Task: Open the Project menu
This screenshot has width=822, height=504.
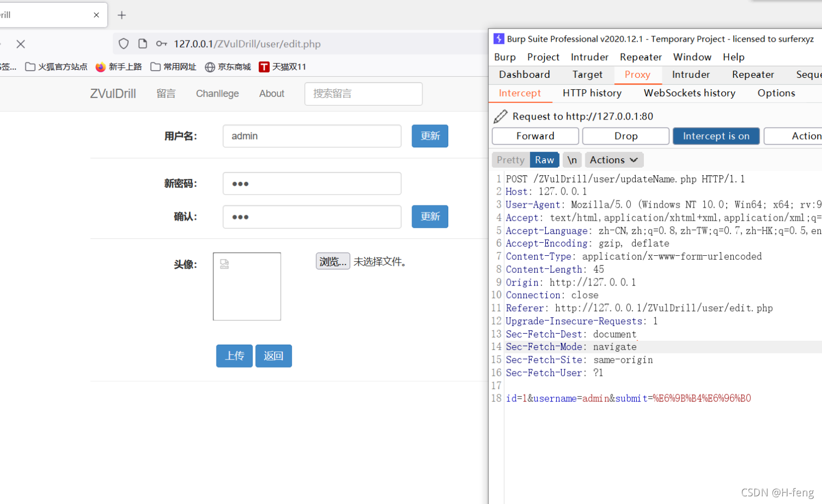Action: pos(543,57)
